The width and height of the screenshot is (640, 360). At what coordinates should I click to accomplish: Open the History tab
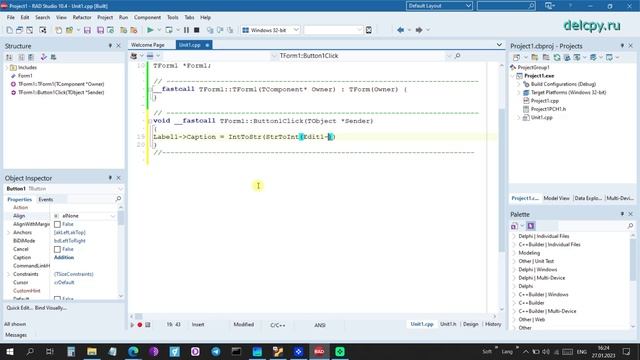click(493, 324)
